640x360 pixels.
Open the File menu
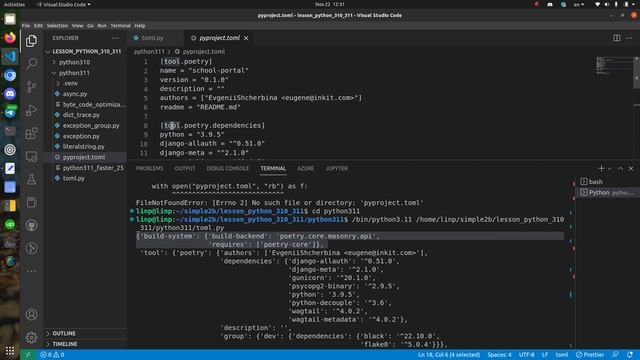click(x=26, y=25)
